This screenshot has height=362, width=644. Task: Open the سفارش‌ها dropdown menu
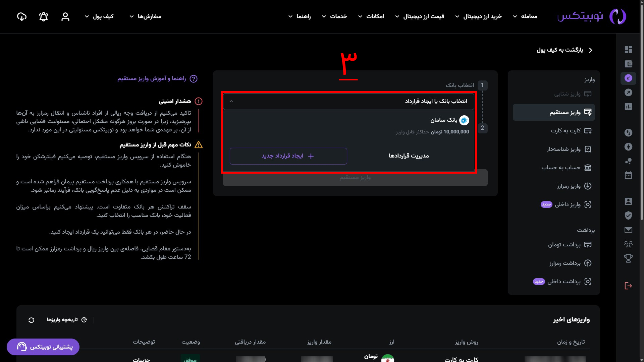coord(146,16)
